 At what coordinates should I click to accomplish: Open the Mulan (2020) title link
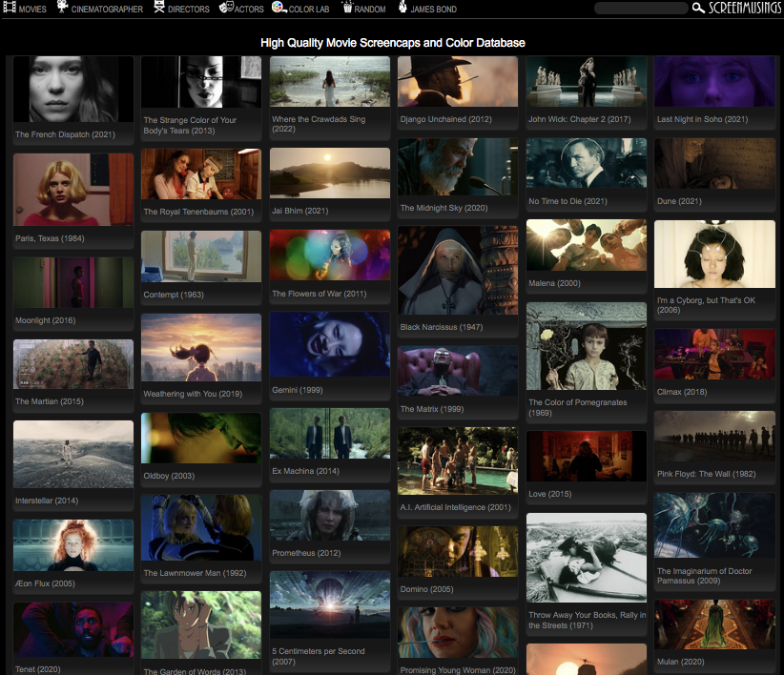tap(680, 662)
